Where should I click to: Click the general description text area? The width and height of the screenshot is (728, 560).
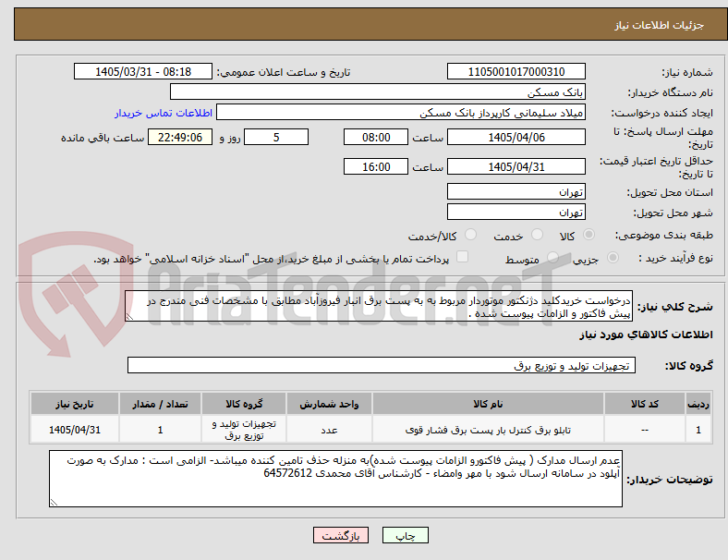pyautogui.click(x=379, y=307)
